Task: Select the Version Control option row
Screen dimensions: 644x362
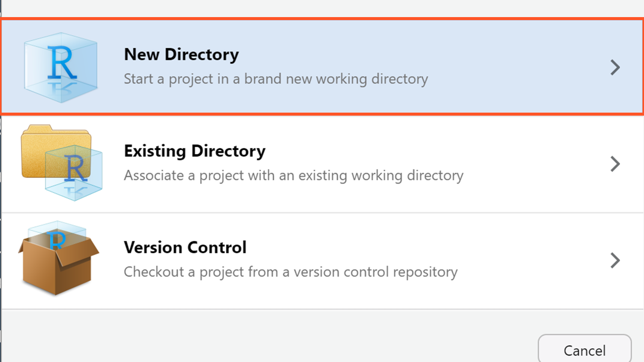Action: click(322, 260)
